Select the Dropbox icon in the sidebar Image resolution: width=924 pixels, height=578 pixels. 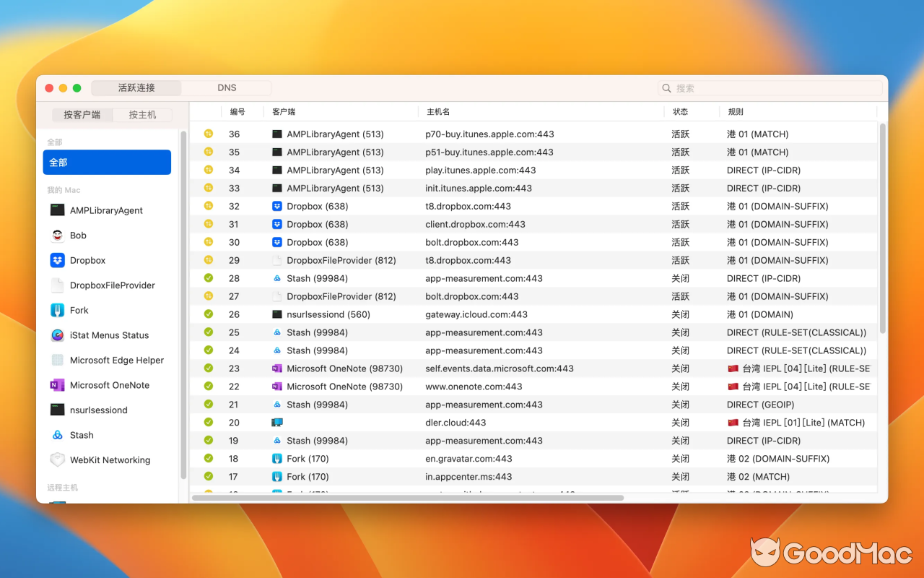point(60,260)
